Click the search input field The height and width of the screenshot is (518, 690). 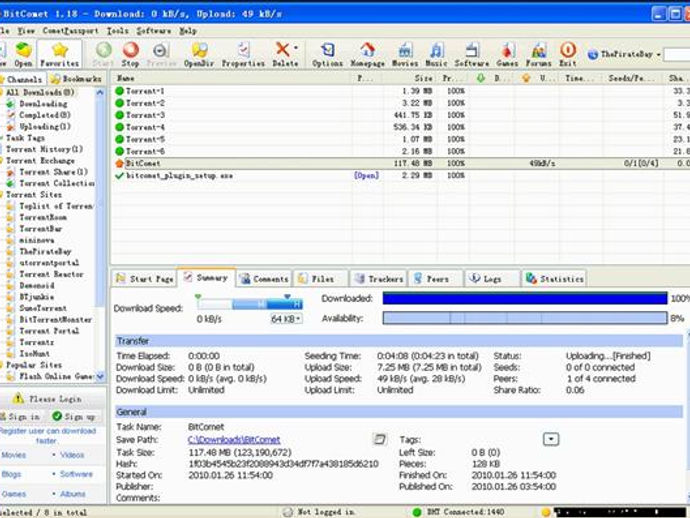pos(676,55)
